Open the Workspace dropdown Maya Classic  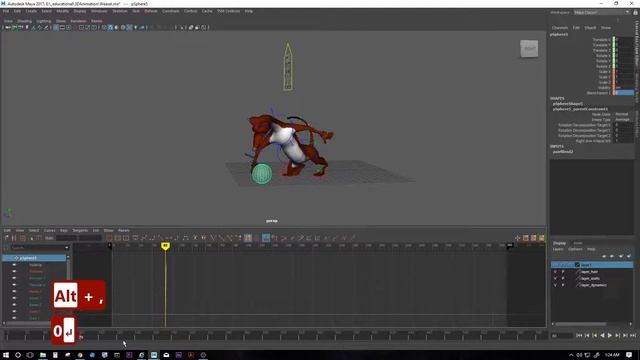[602, 13]
